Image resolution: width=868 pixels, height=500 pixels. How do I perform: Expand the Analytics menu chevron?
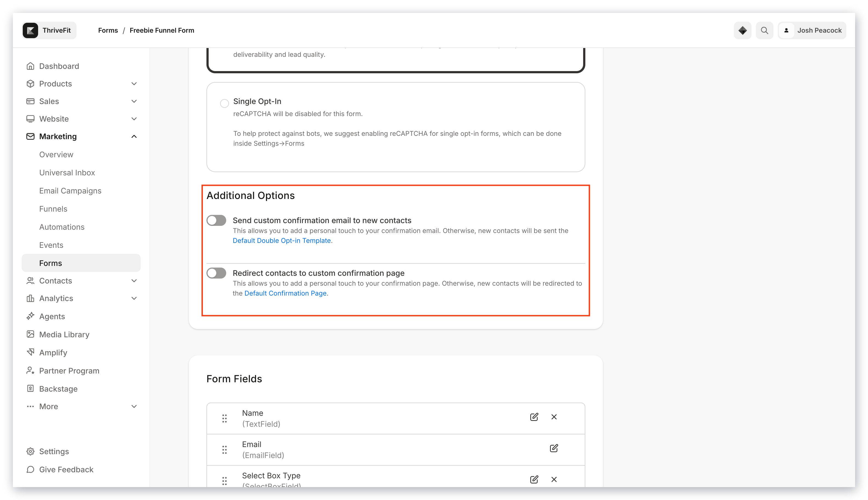(134, 298)
